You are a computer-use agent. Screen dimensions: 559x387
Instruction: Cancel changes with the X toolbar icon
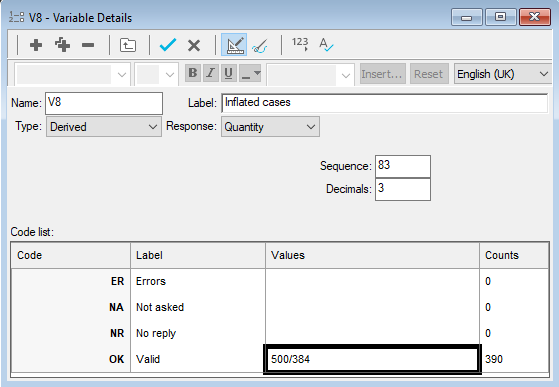pos(194,45)
